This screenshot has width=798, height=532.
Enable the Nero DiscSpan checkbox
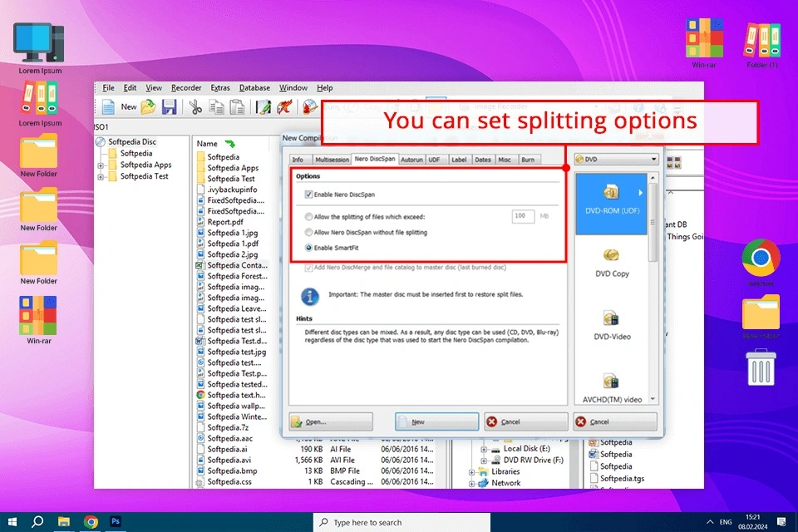(x=308, y=195)
